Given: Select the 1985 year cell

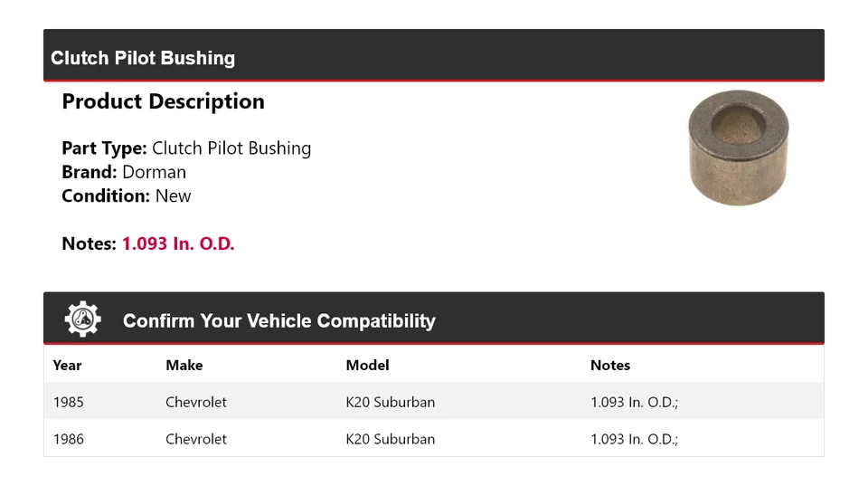Looking at the screenshot, I should pos(69,402).
